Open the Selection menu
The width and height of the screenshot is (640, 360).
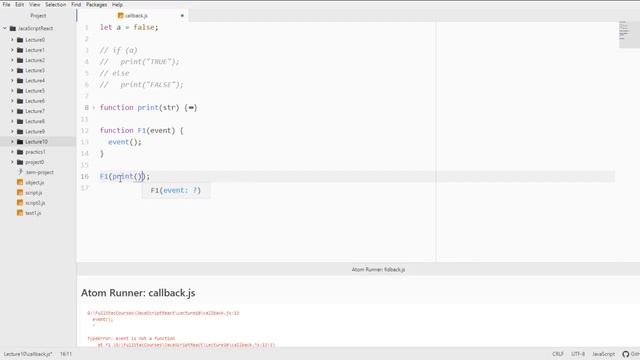[56, 4]
